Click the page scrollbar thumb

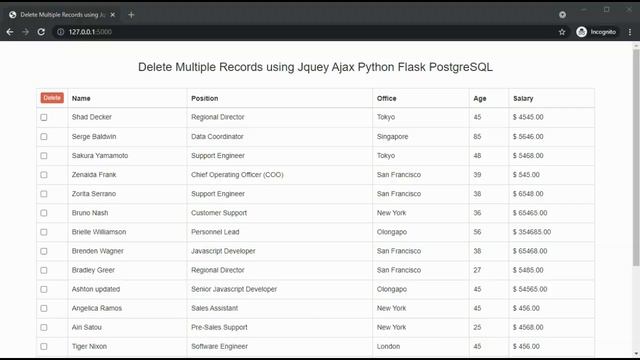(636, 158)
